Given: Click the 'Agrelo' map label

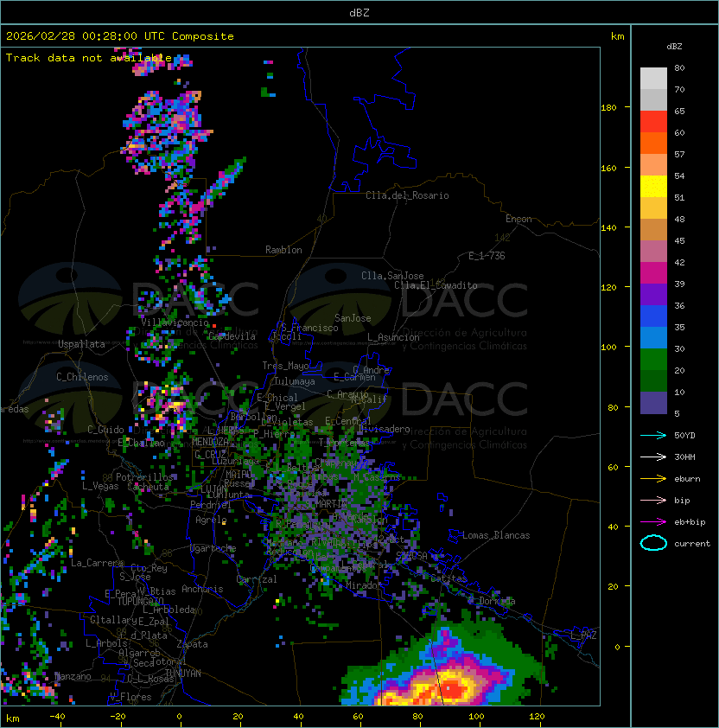Looking at the screenshot, I should (211, 520).
